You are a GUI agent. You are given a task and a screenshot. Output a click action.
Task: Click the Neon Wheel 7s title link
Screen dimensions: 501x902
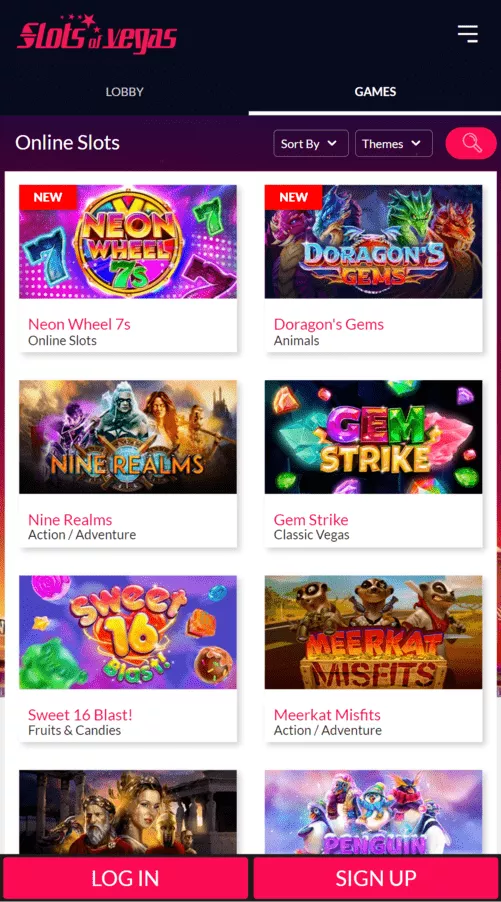point(79,324)
